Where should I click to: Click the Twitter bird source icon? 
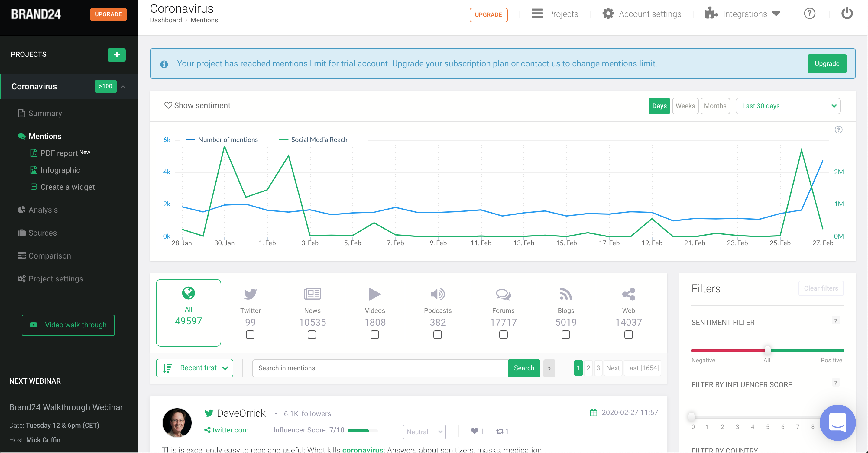(250, 294)
